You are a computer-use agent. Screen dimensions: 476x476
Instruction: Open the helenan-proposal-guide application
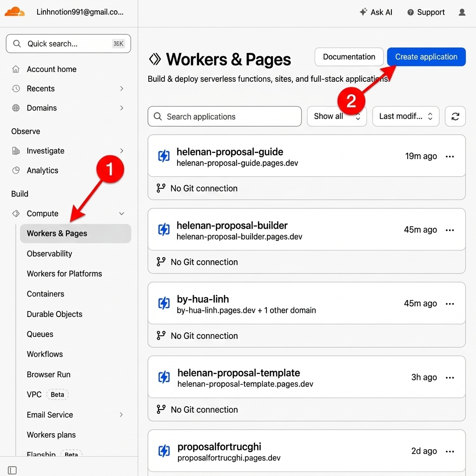click(x=230, y=152)
